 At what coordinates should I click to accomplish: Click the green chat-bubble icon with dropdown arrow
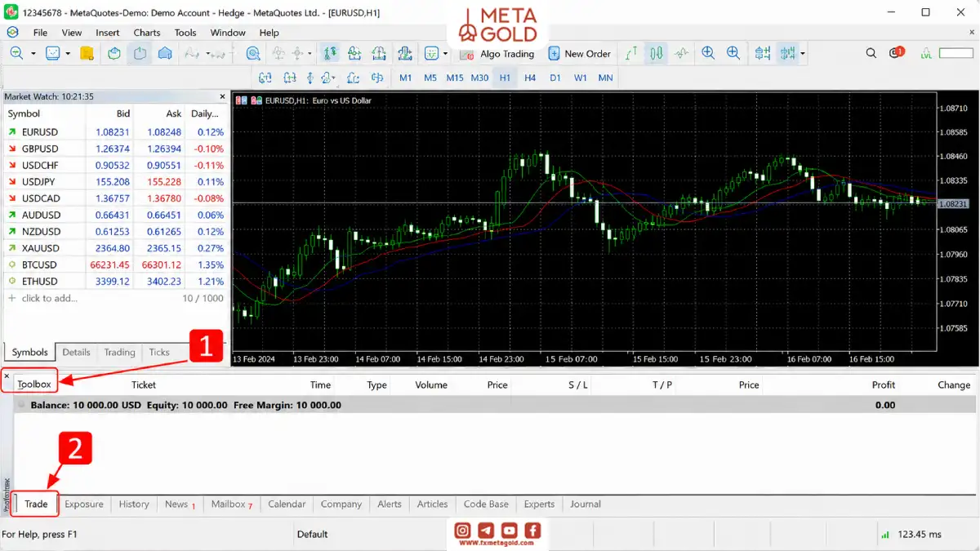(x=431, y=53)
